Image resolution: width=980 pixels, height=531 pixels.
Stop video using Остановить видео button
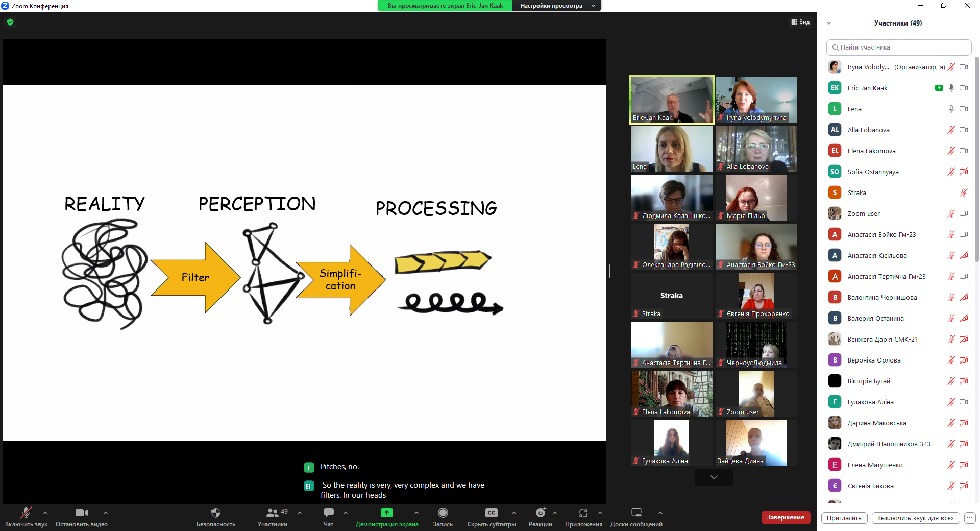click(81, 513)
